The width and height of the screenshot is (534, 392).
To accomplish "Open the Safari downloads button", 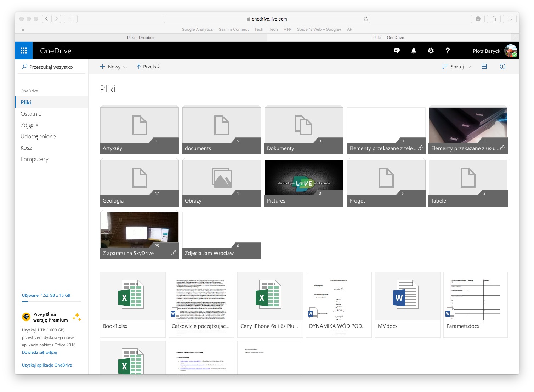I will tap(478, 19).
